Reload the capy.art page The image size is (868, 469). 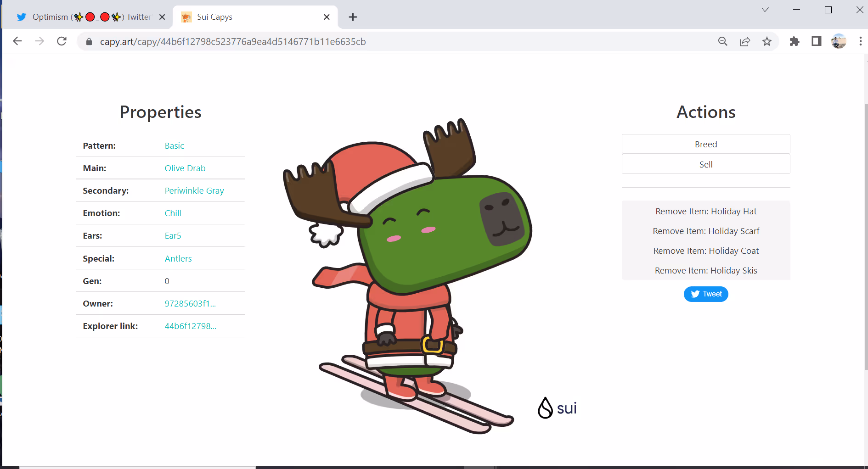(62, 41)
